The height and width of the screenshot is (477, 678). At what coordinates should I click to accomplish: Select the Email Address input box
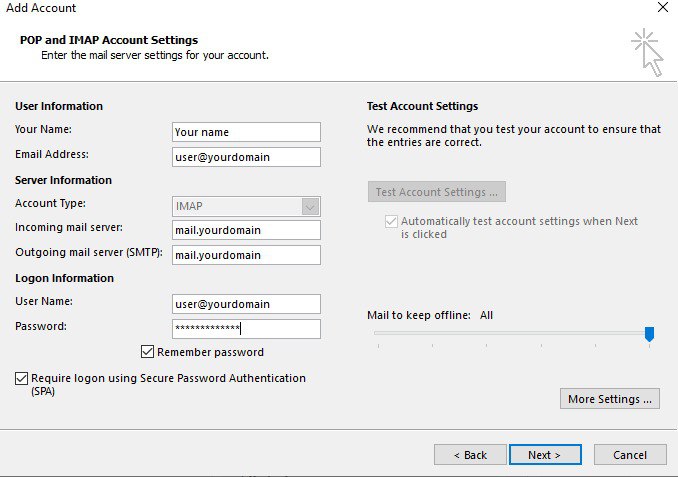tap(246, 157)
